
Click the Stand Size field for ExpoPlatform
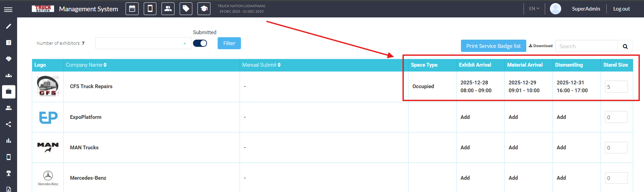pyautogui.click(x=616, y=117)
